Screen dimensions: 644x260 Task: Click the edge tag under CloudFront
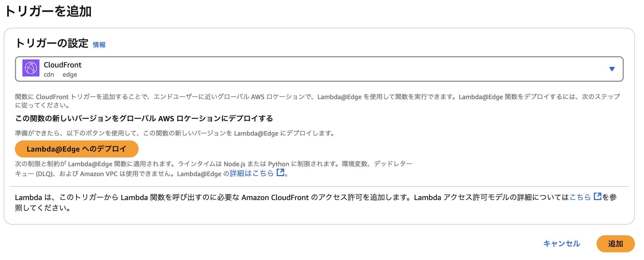pos(70,75)
